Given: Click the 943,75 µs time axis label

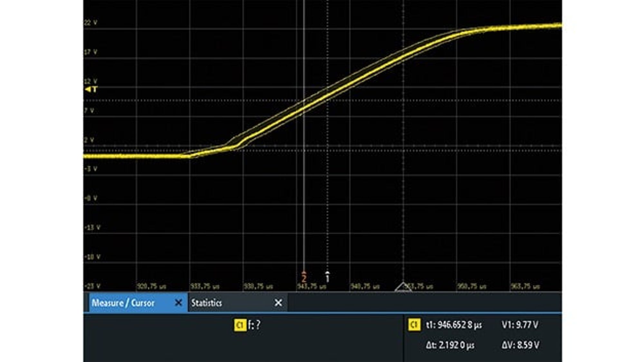Looking at the screenshot, I should click(x=312, y=286).
